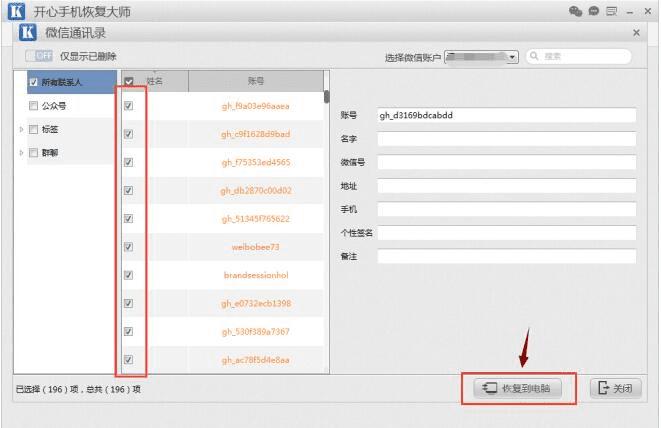
Task: Click the 备注 input field
Action: click(x=507, y=256)
